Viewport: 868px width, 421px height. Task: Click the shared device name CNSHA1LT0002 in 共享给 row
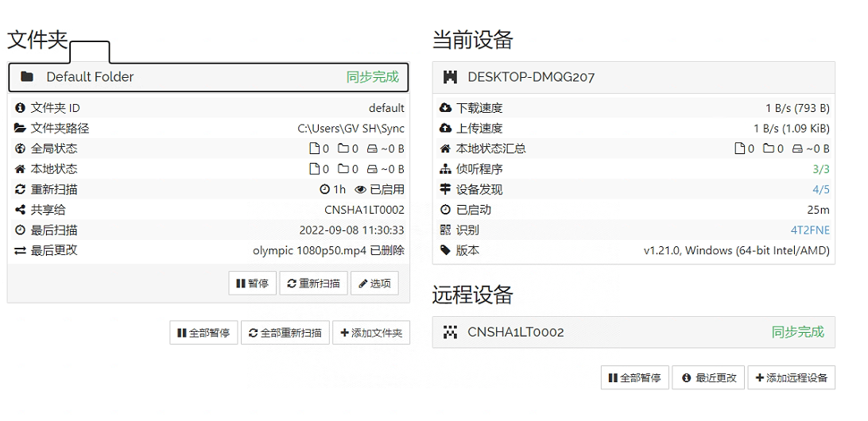364,210
